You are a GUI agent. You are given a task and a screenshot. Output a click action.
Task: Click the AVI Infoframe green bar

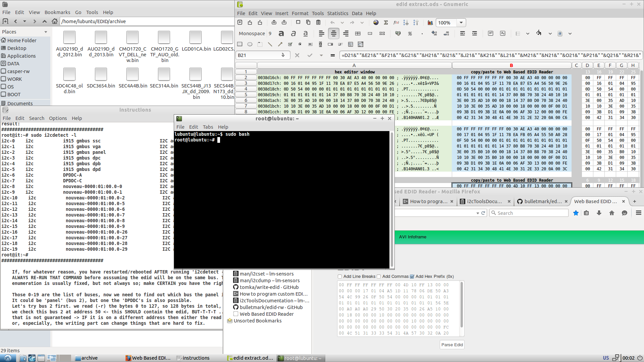coord(519,237)
